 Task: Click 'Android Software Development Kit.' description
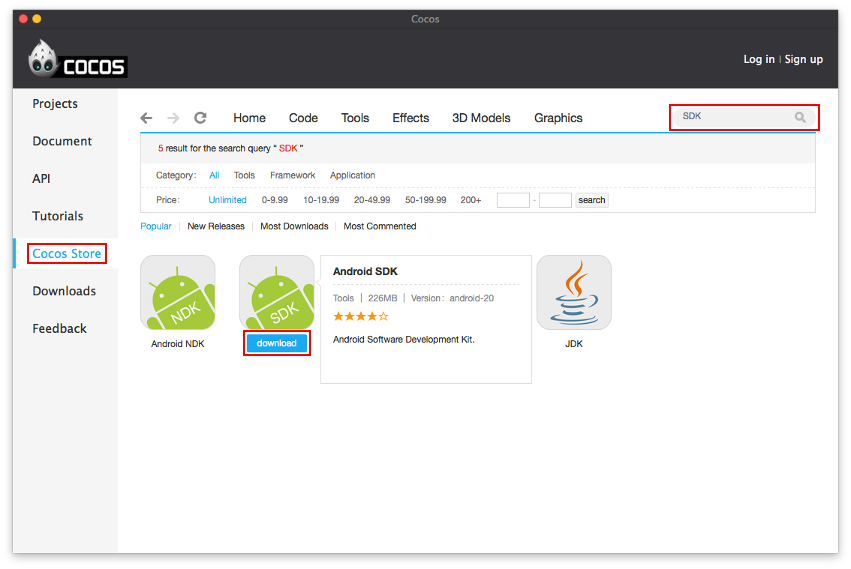(x=404, y=340)
